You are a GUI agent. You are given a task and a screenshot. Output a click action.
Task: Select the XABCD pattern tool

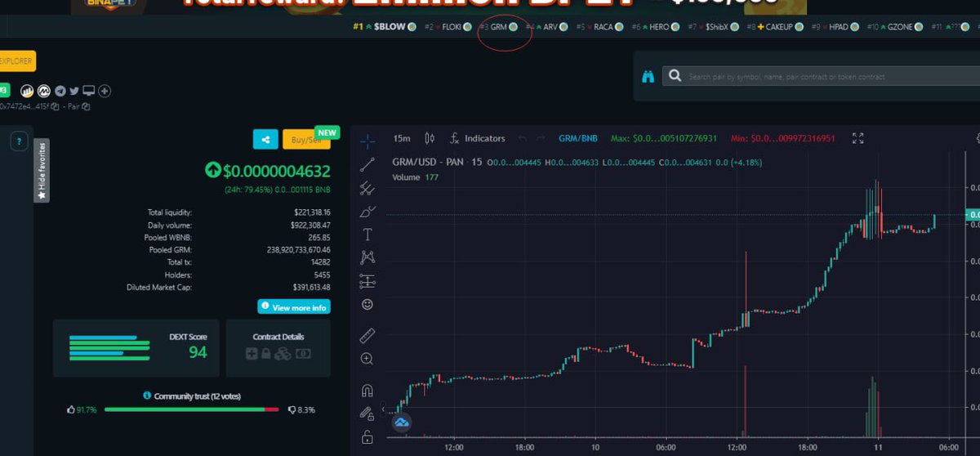pos(367,257)
